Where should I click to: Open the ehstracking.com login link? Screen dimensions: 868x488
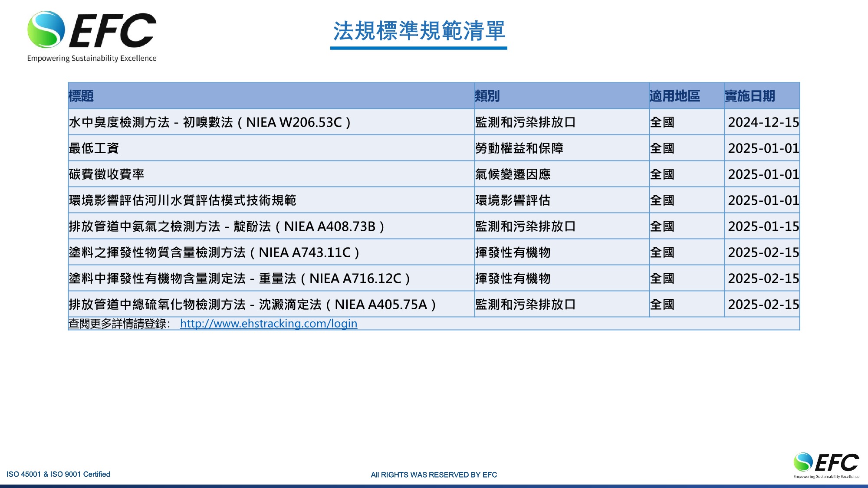(x=269, y=324)
